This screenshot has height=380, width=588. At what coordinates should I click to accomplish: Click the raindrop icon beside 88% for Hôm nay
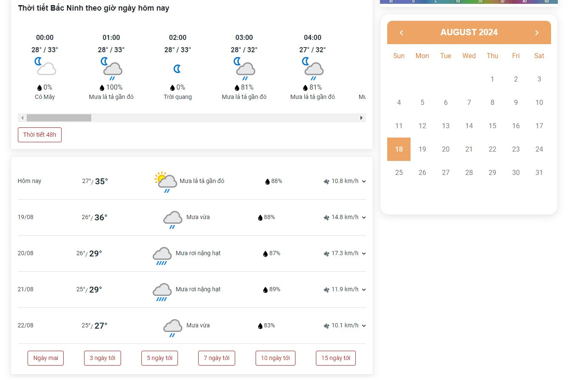(x=267, y=182)
